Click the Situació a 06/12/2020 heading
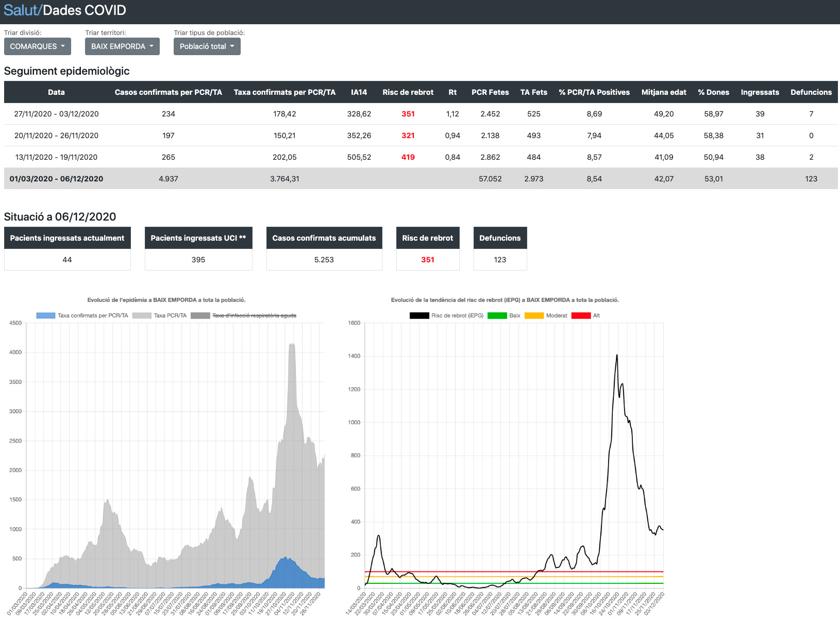The image size is (840, 622). coord(60,217)
